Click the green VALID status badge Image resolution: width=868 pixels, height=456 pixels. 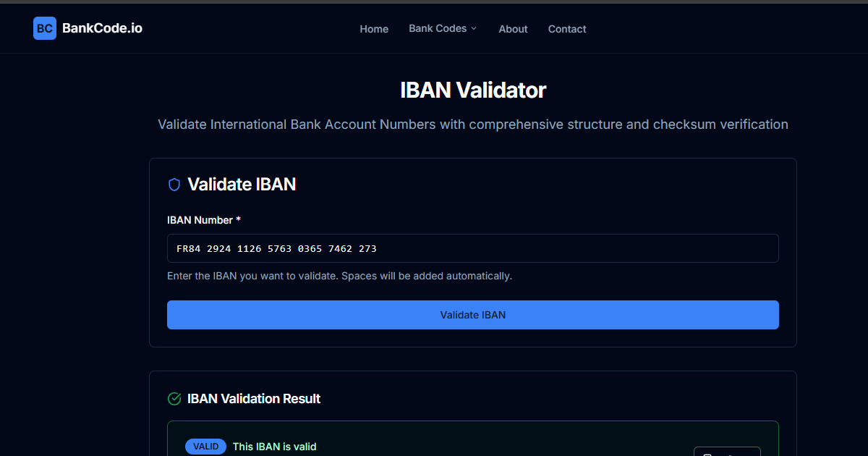tap(205, 447)
